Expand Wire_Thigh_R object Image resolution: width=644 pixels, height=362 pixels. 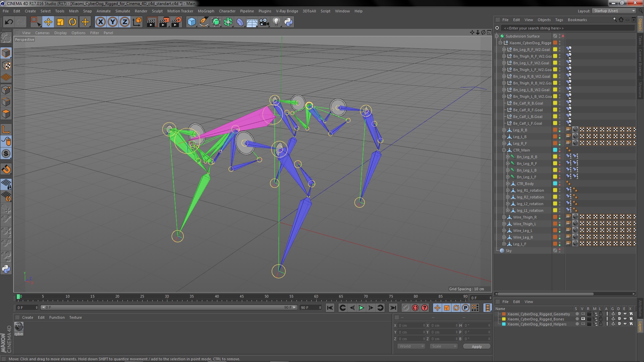point(504,217)
